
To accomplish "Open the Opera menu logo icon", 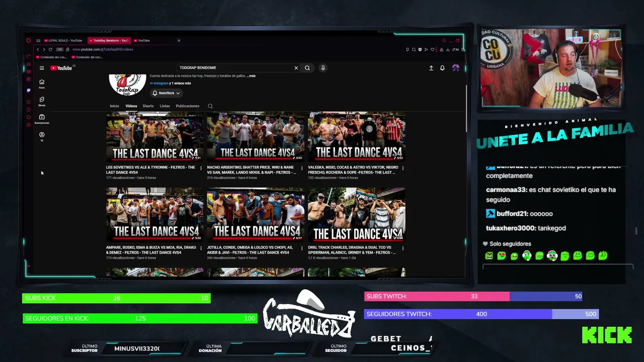I will (x=29, y=41).
